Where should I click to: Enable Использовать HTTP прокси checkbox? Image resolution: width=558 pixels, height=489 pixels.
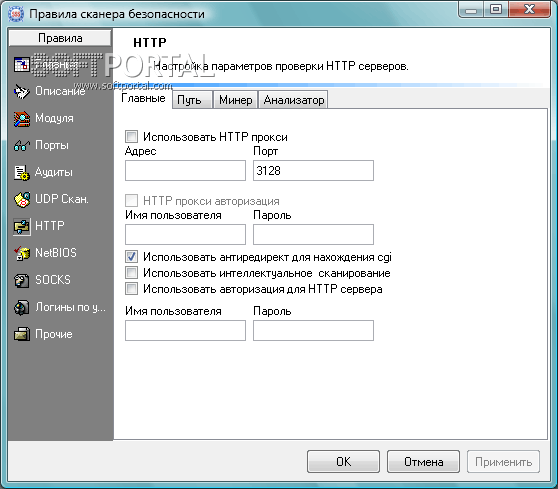tap(131, 136)
